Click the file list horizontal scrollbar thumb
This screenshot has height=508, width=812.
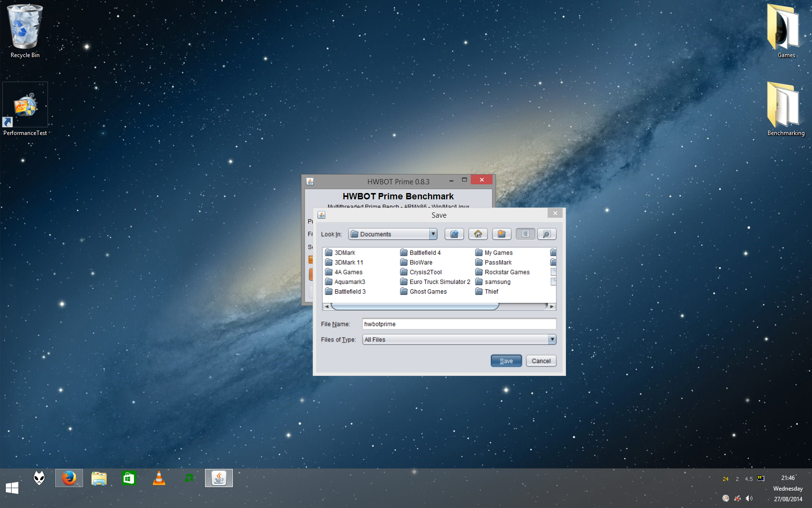pos(415,306)
